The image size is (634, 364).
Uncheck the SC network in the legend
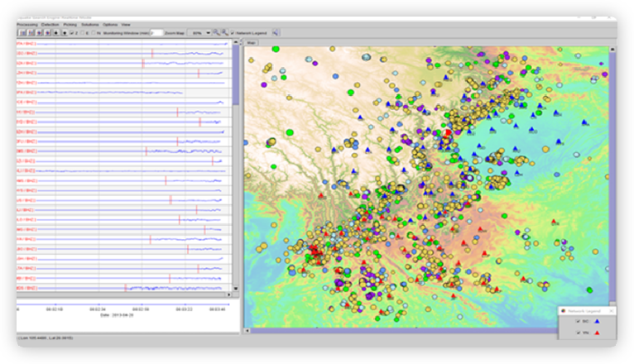(576, 321)
